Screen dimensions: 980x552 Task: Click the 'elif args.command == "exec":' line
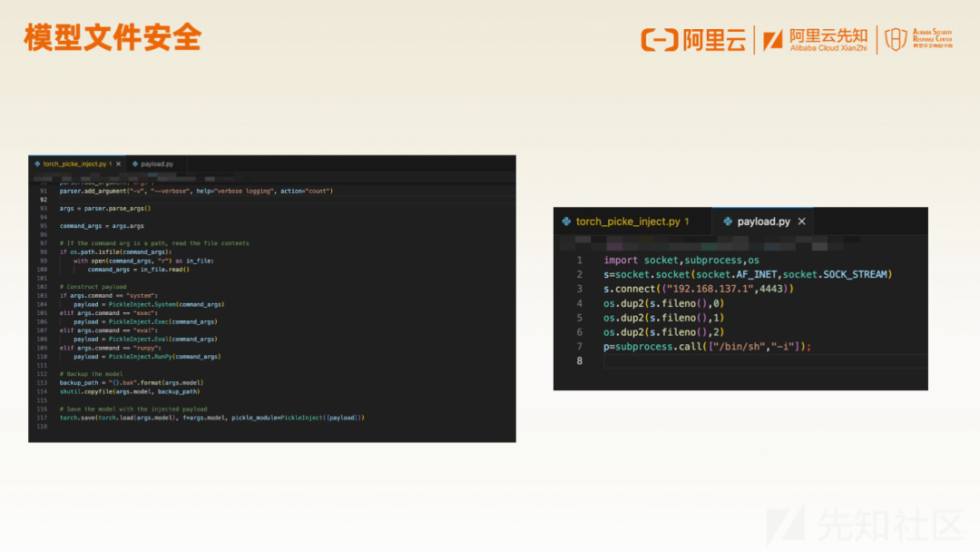(x=109, y=313)
